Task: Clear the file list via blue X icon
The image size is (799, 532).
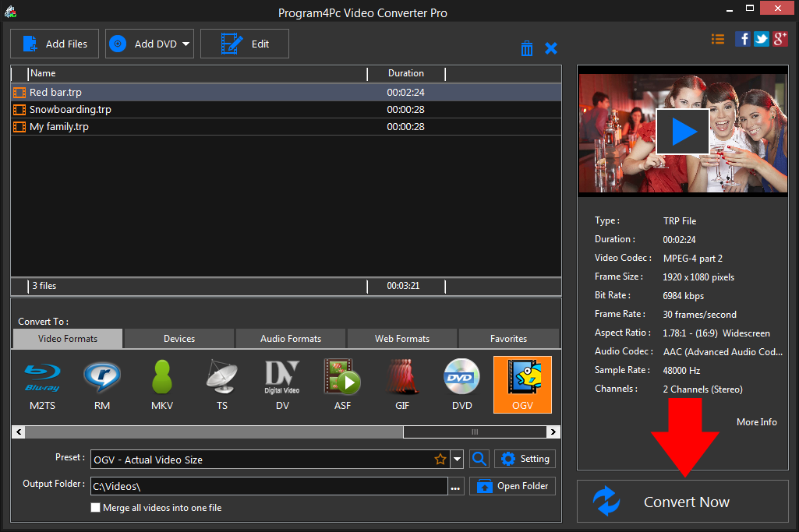Action: point(551,48)
